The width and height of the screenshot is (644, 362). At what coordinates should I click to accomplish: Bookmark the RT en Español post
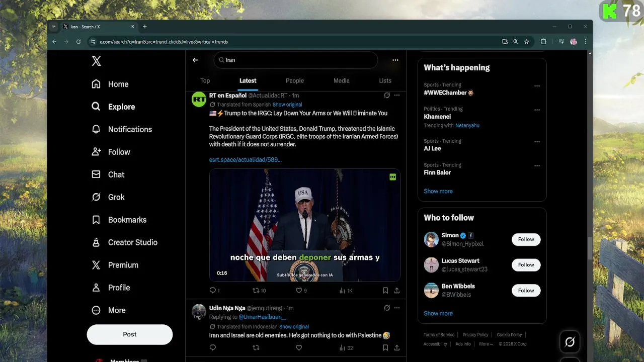(x=385, y=291)
